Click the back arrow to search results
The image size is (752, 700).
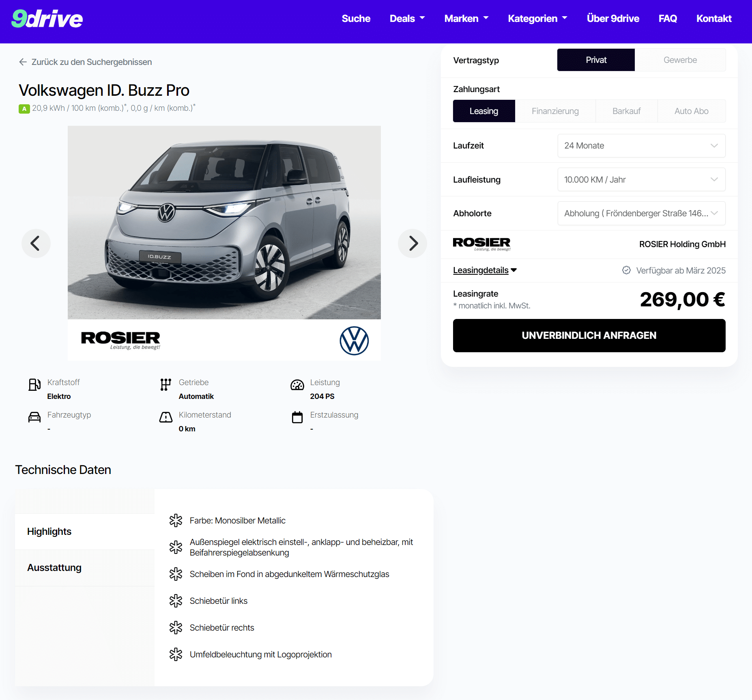pyautogui.click(x=23, y=62)
